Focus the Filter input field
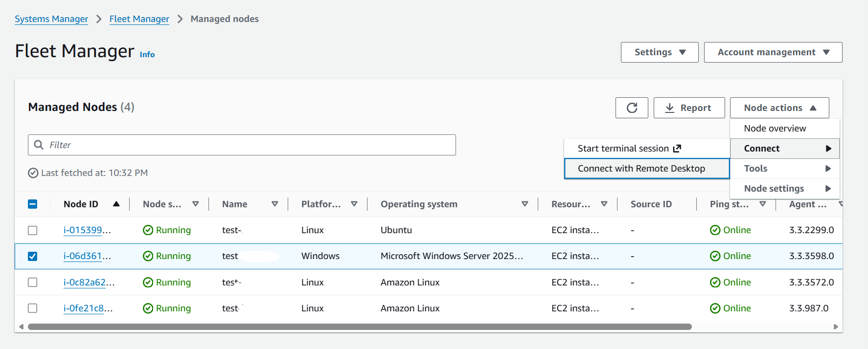 click(242, 145)
